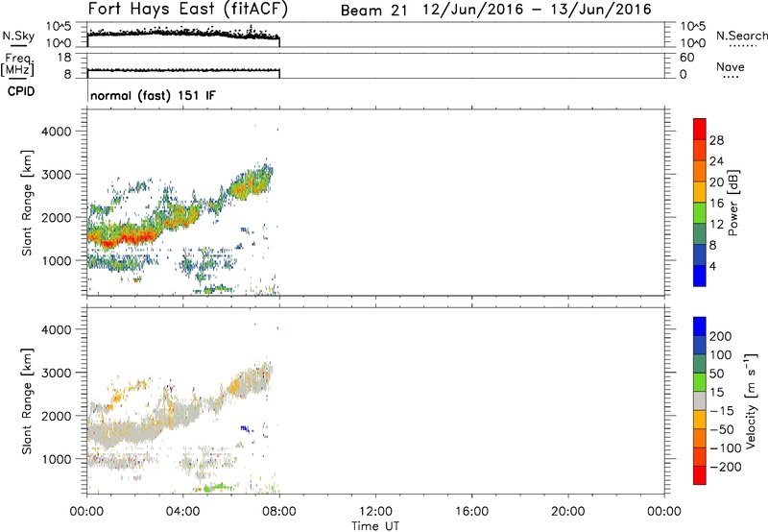Click the '4000' tick on the power panel range axis
Image resolution: width=768 pixels, height=532 pixels.
click(x=57, y=132)
